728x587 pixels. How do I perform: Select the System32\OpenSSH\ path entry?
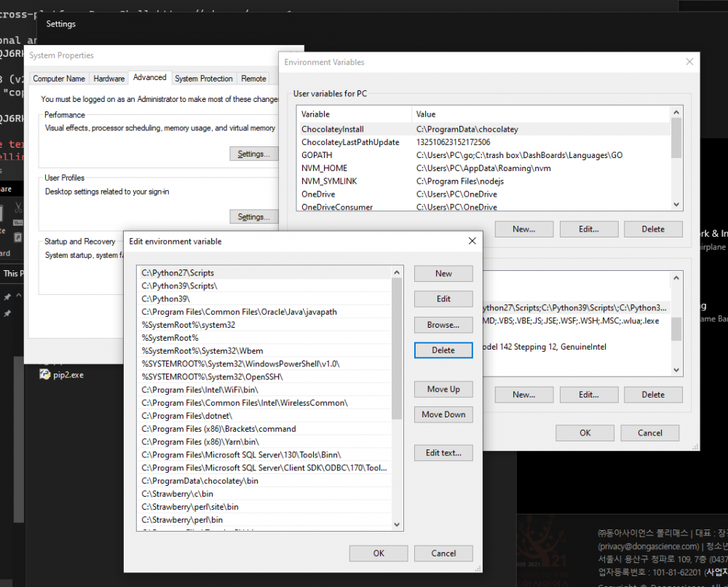coord(266,377)
